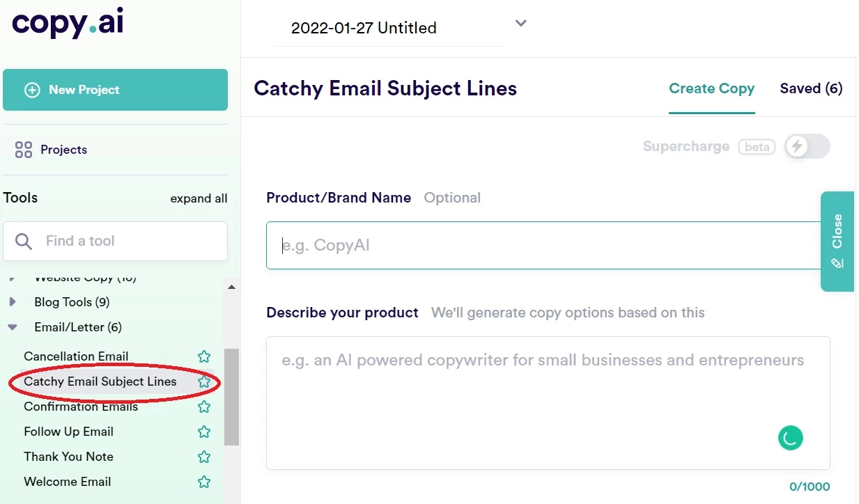859x504 pixels.
Task: Click the Find a tool search box
Action: (x=116, y=241)
